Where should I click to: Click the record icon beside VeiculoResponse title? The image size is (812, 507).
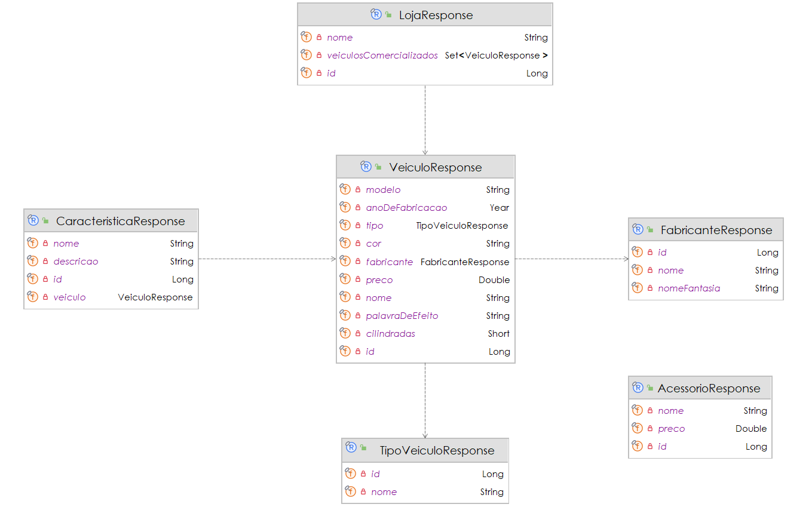(x=366, y=167)
